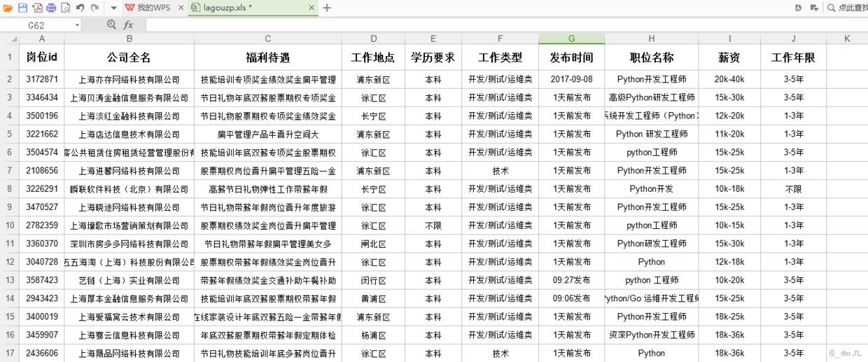Select column C header
The width and height of the screenshot is (868, 362).
[268, 39]
